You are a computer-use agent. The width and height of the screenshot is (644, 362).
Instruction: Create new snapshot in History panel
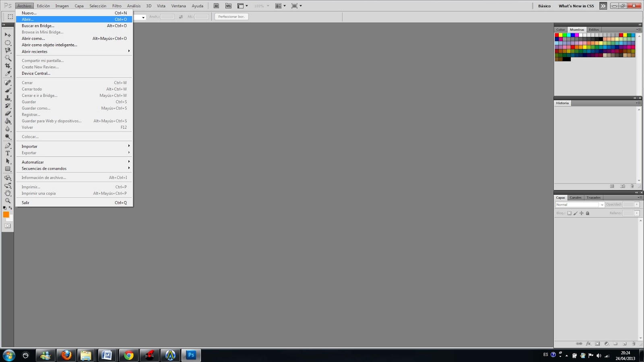tap(623, 186)
